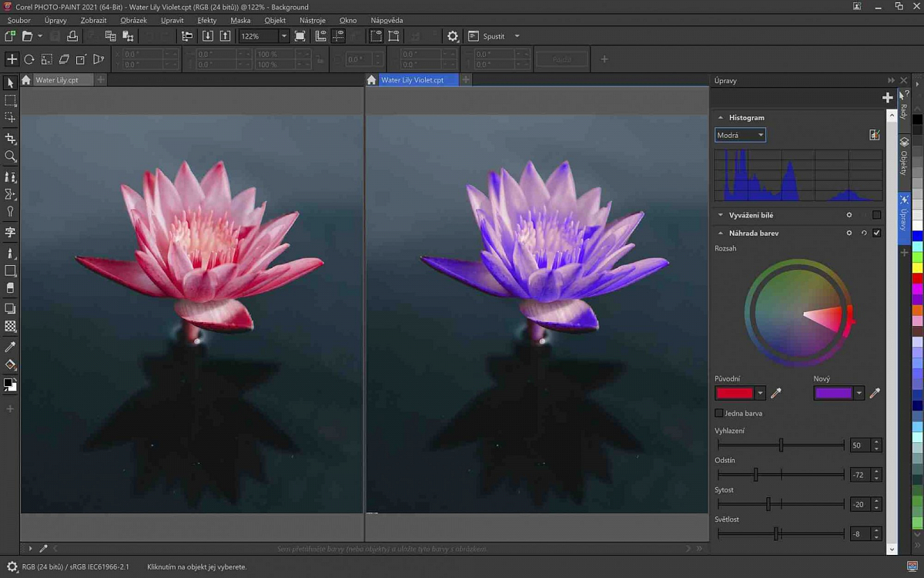
Task: Open the Nový color picker dropdown
Action: (859, 393)
